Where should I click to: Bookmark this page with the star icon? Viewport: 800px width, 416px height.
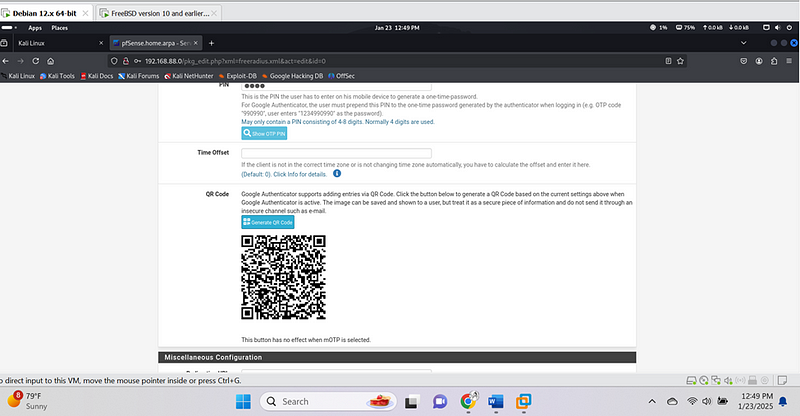[680, 61]
